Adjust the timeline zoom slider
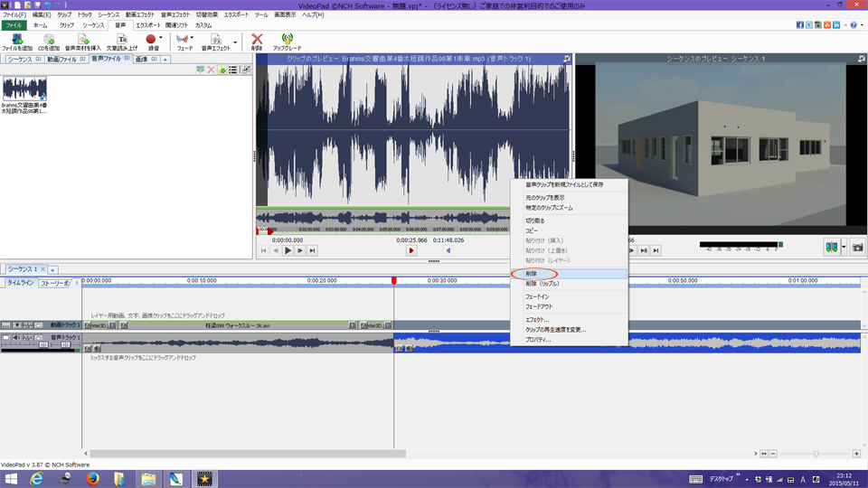 tap(816, 454)
